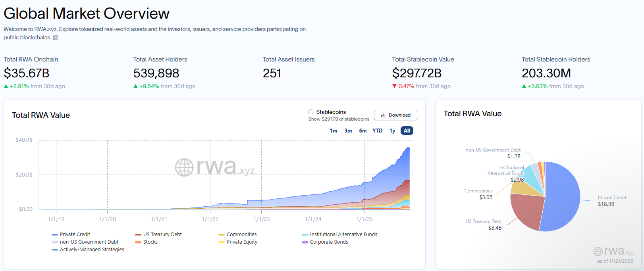Screen dimensions: 644x271
Task: Toggle Institutional Alternative Funds legend entry
Action: pos(343,234)
